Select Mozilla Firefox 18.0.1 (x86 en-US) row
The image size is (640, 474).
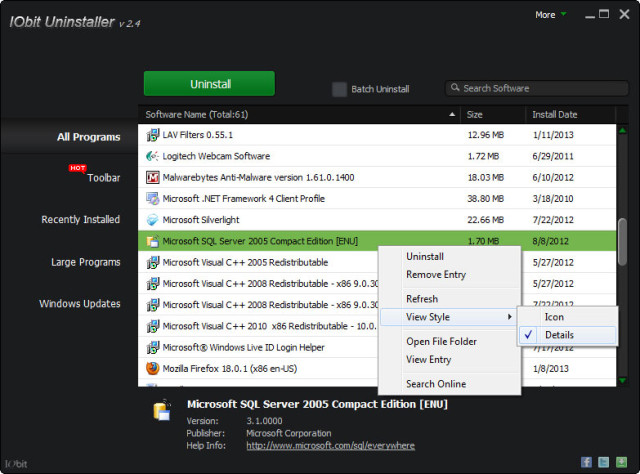coord(258,369)
